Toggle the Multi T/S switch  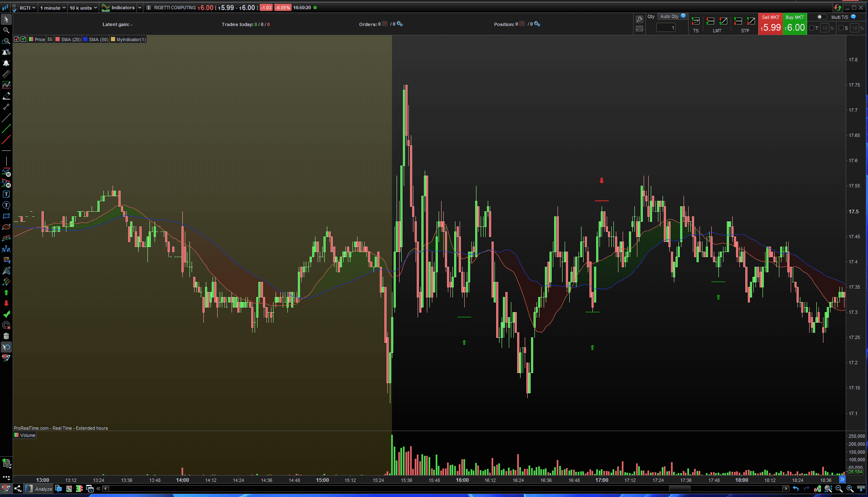821,17
